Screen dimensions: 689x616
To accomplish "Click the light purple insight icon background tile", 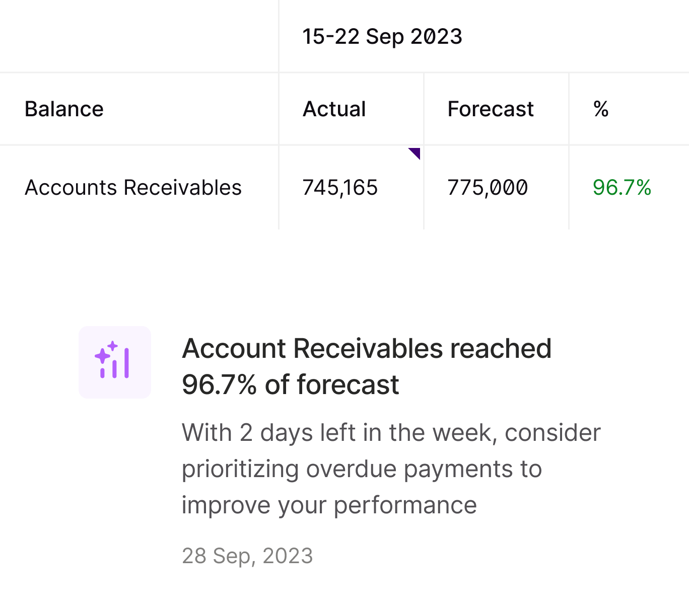I will click(115, 362).
